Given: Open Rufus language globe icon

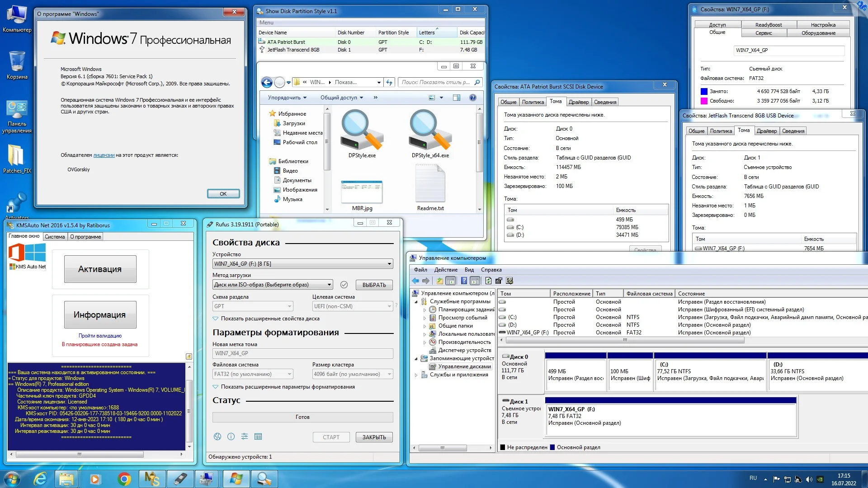Looking at the screenshot, I should pos(217,436).
